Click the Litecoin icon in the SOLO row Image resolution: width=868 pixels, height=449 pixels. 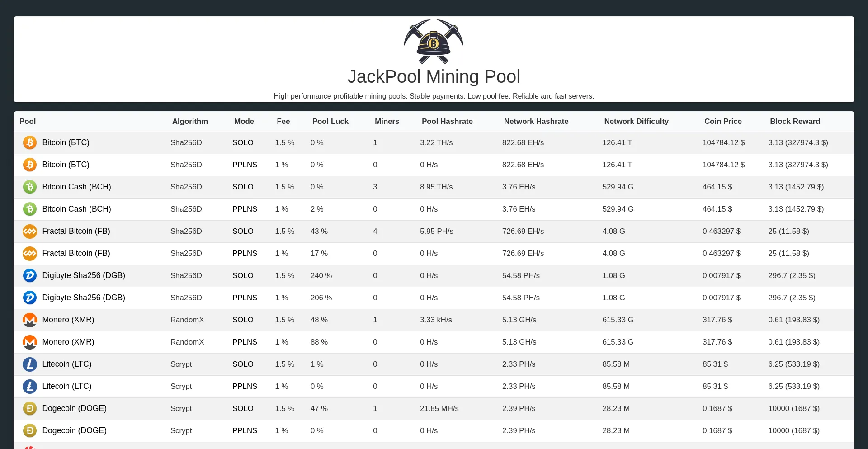[30, 364]
